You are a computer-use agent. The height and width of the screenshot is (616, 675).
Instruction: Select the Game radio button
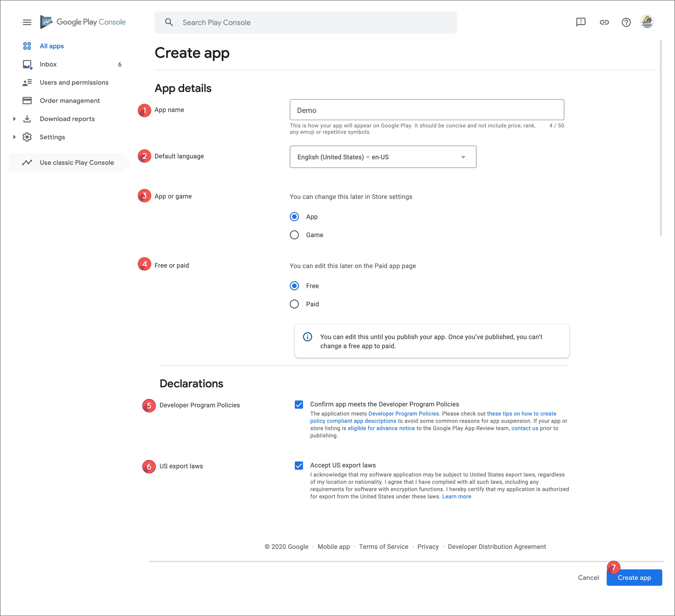(x=294, y=235)
